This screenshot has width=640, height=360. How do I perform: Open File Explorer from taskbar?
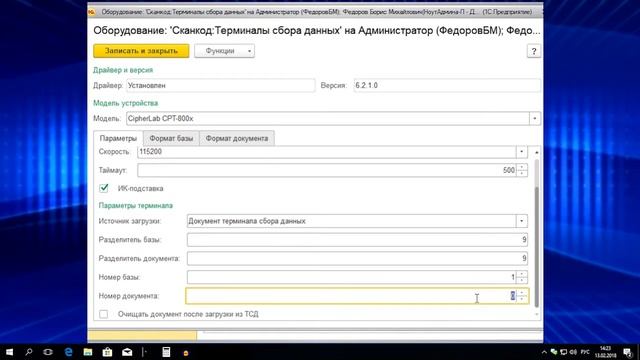[88, 352]
